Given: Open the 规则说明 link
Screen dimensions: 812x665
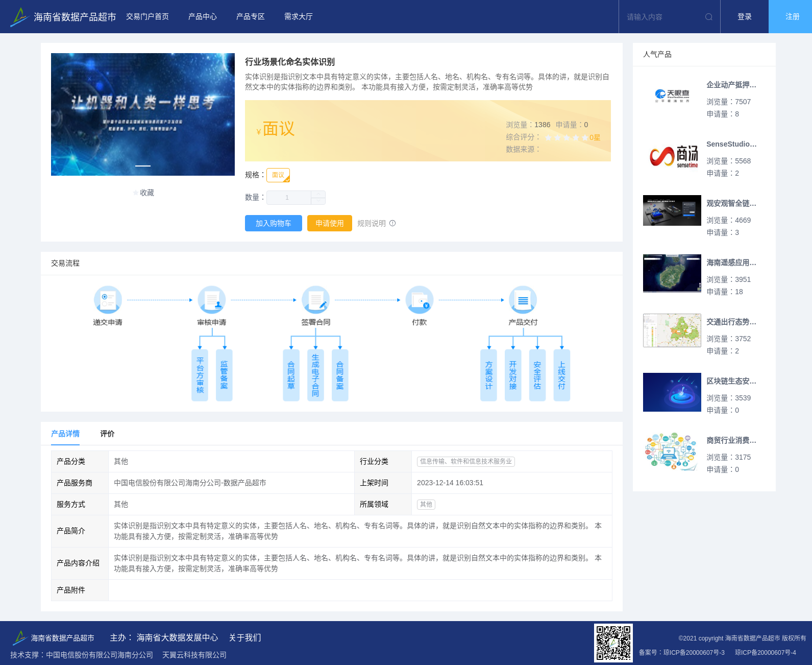Looking at the screenshot, I should coord(372,223).
